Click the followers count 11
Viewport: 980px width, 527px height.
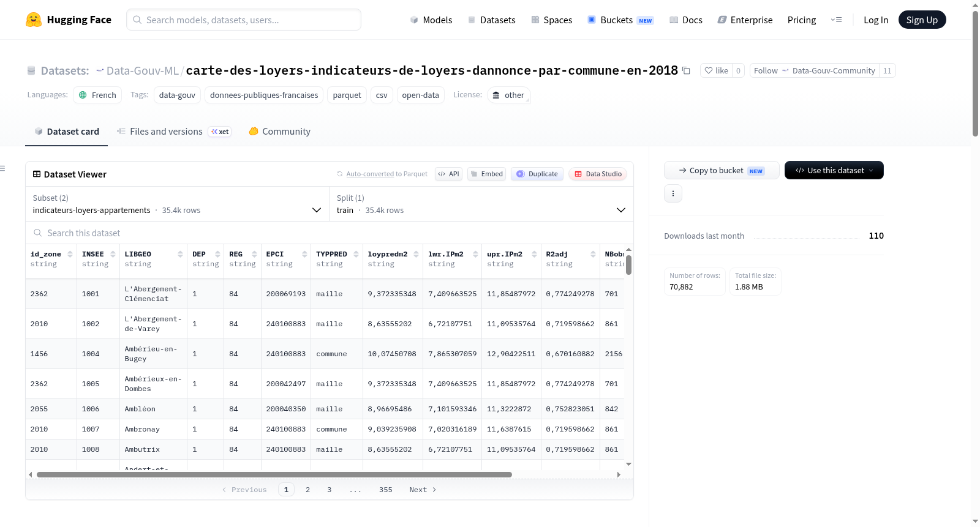[887, 70]
